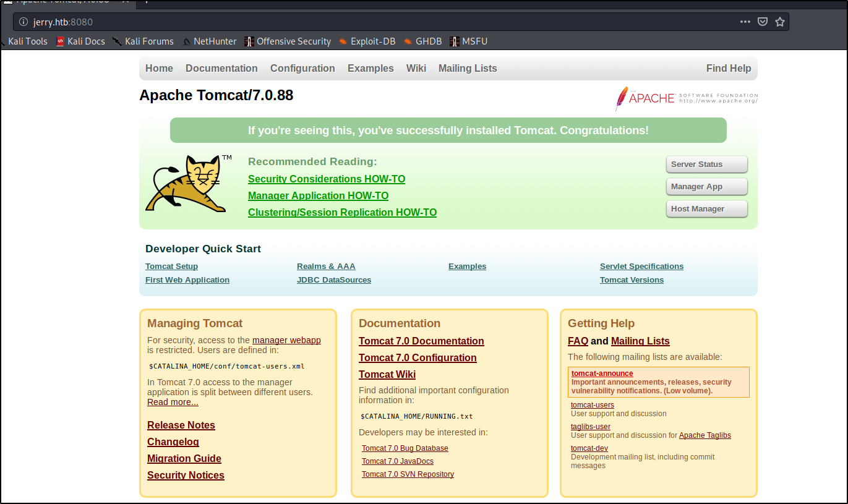This screenshot has height=504, width=848.
Task: Open Manager Application HOW-TO link
Action: pyautogui.click(x=318, y=196)
